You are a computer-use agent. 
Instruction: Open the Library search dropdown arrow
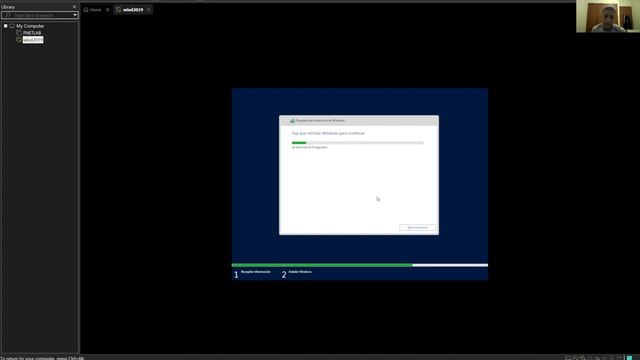click(x=75, y=15)
